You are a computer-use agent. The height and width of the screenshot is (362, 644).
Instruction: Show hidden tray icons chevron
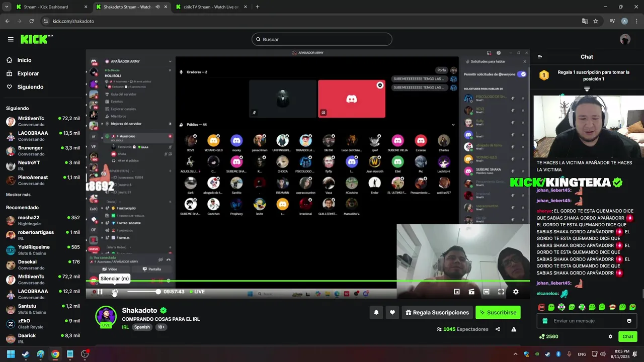[x=515, y=354]
